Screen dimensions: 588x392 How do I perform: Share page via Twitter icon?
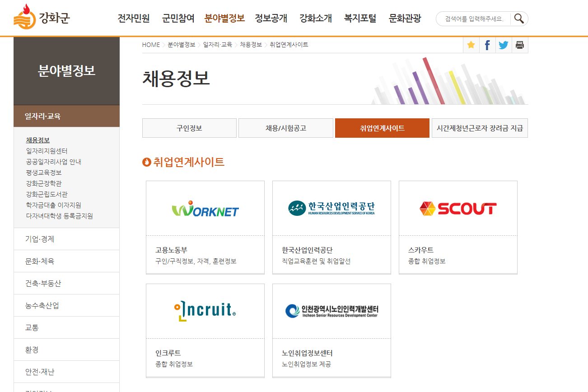(x=504, y=45)
